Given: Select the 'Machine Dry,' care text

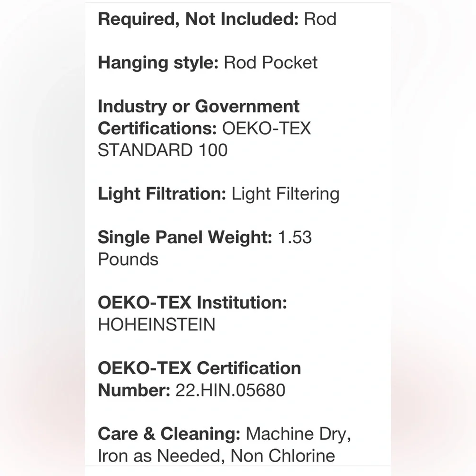Looking at the screenshot, I should pyautogui.click(x=298, y=435).
